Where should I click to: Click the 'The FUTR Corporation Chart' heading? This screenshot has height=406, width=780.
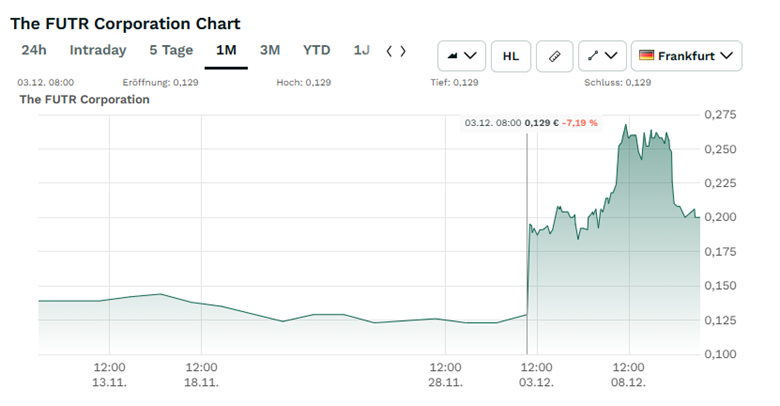[x=125, y=23]
